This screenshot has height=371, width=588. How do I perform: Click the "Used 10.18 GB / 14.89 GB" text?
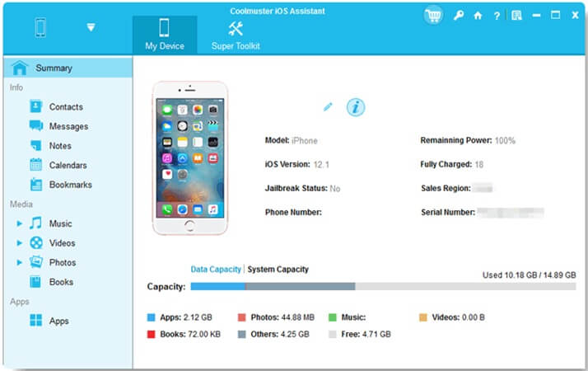tap(530, 275)
